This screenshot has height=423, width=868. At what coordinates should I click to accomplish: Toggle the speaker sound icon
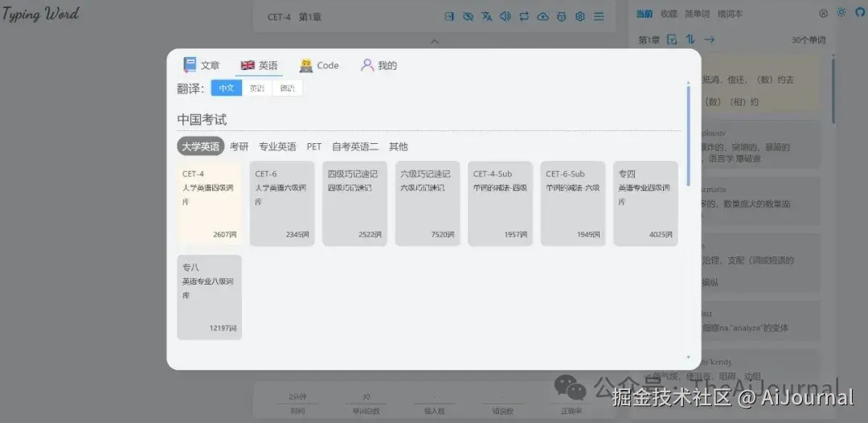point(506,17)
